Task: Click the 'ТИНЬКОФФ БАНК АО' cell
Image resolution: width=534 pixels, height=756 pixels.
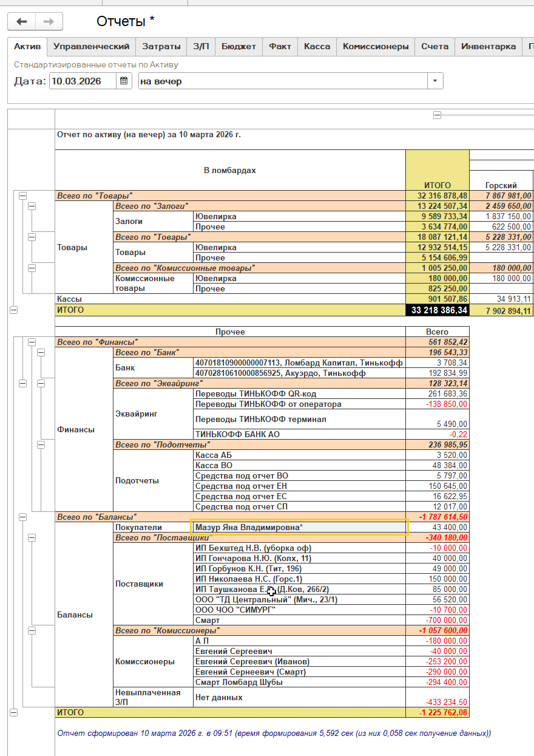Action: [x=299, y=434]
